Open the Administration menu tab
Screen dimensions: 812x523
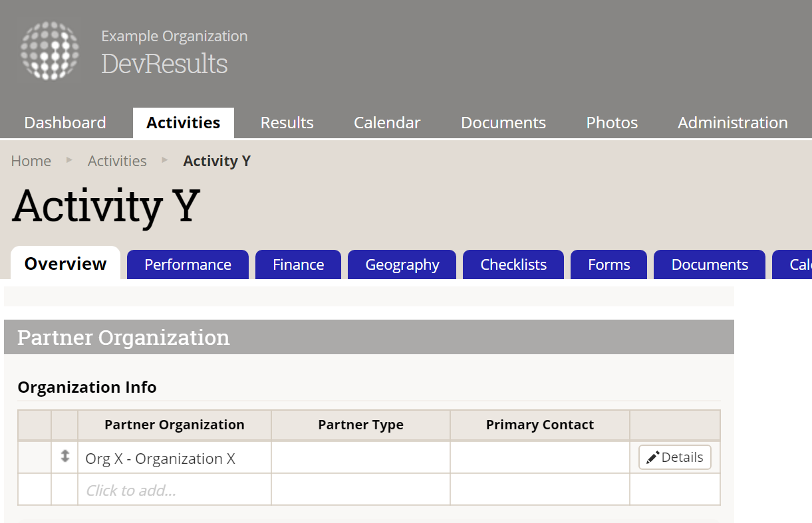pyautogui.click(x=733, y=123)
